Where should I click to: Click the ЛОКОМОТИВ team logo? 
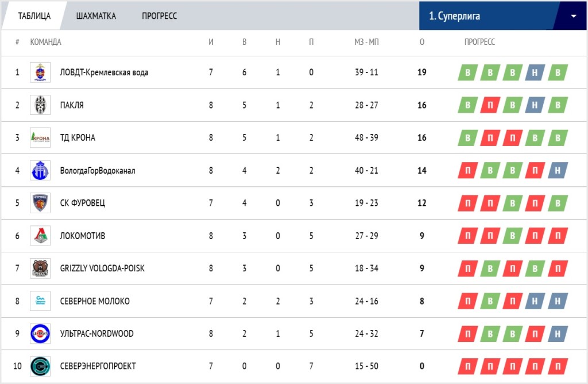pyautogui.click(x=40, y=236)
